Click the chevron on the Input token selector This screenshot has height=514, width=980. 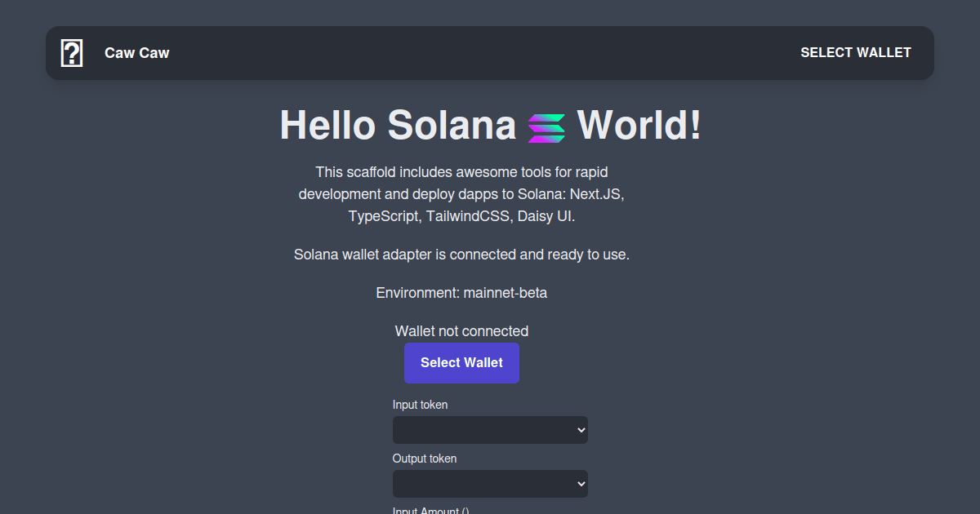(x=580, y=430)
